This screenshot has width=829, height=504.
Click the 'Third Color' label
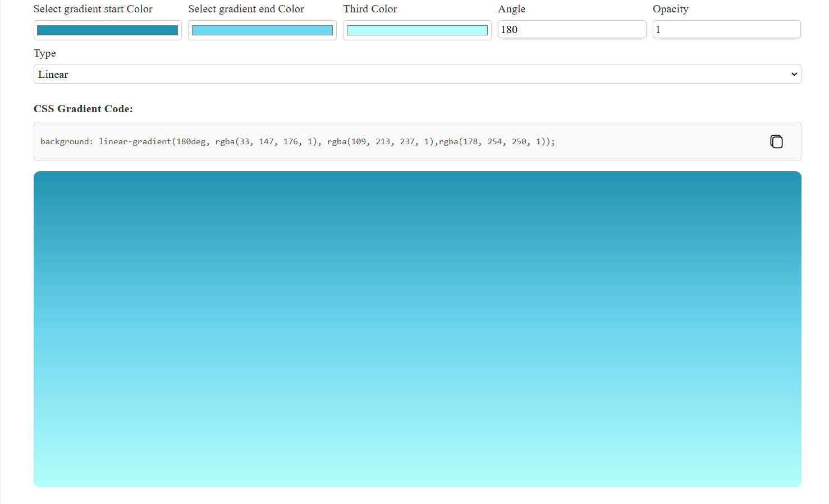pos(370,9)
